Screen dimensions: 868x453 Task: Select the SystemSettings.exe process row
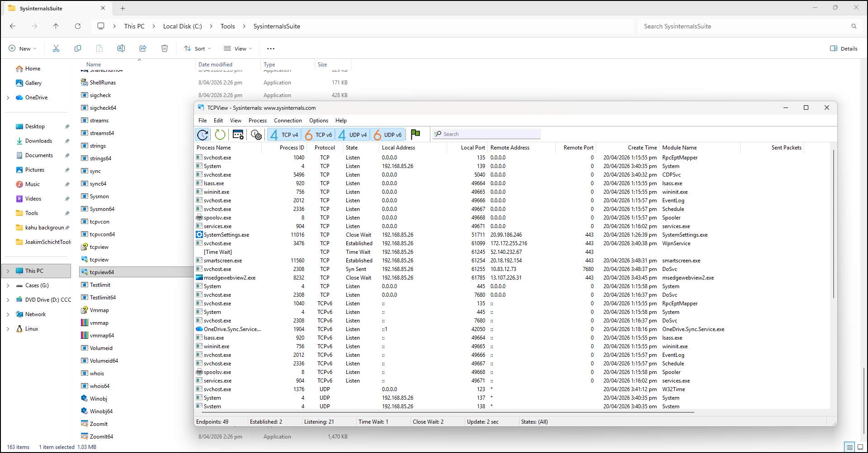point(512,235)
